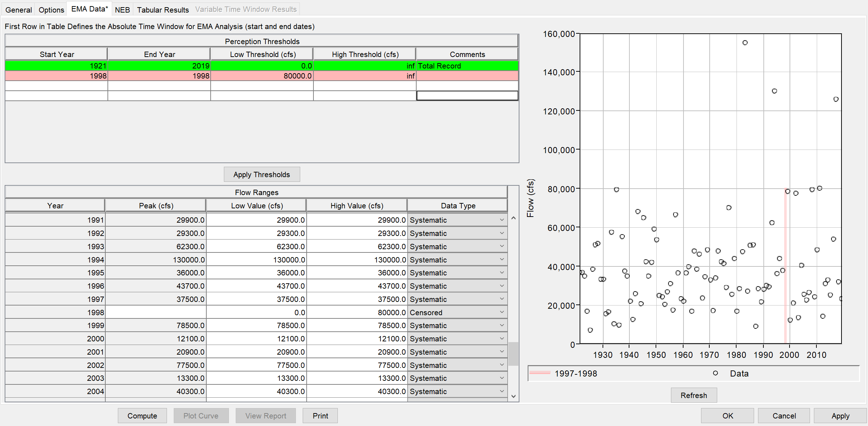Click the Low Value (cfs) column header

(x=256, y=205)
